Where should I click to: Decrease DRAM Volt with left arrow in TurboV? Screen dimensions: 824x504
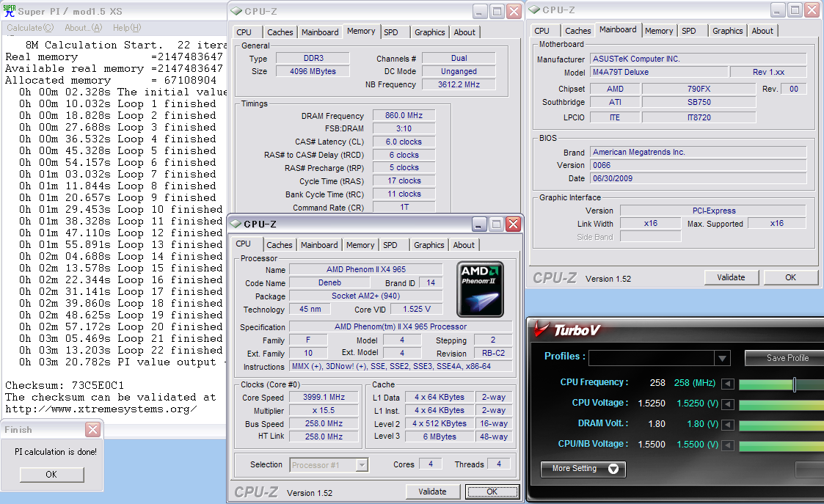(x=728, y=425)
